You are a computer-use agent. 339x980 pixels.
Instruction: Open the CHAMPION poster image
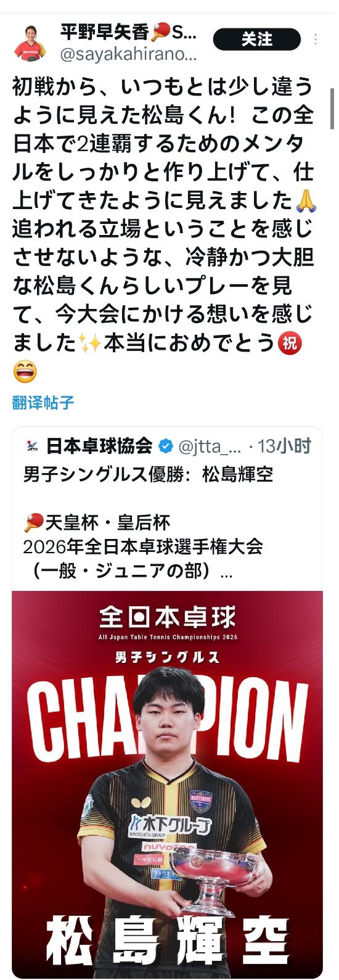(x=167, y=784)
